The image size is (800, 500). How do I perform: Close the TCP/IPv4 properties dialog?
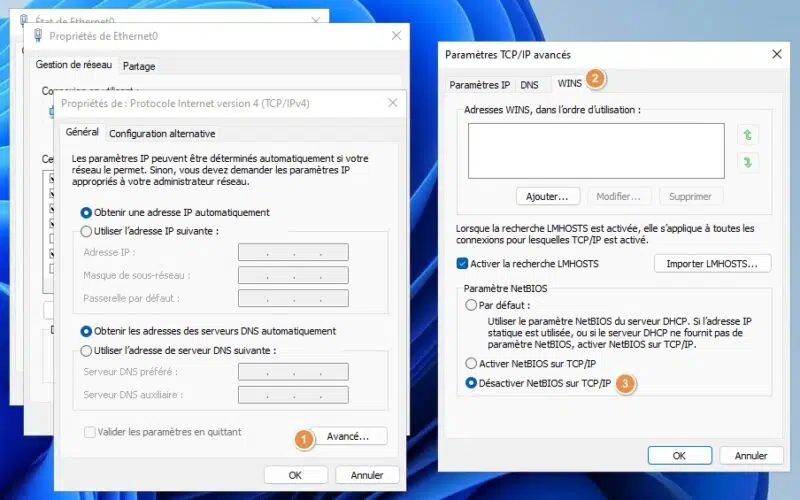(x=392, y=103)
